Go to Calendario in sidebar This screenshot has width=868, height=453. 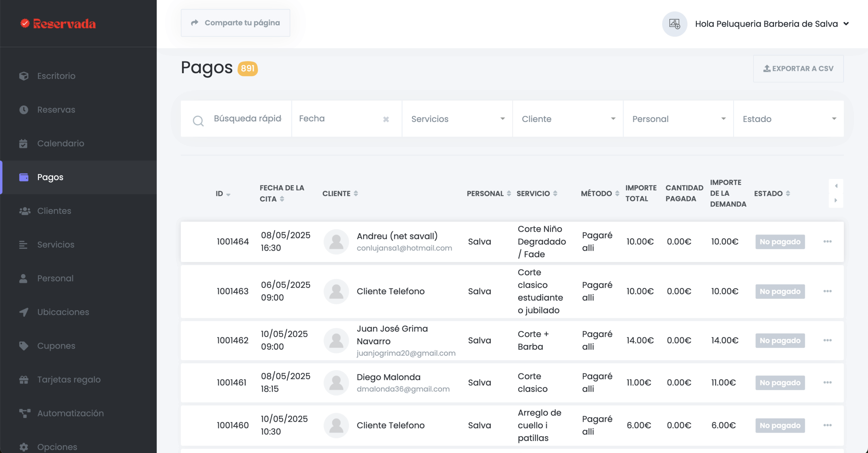[x=60, y=143]
